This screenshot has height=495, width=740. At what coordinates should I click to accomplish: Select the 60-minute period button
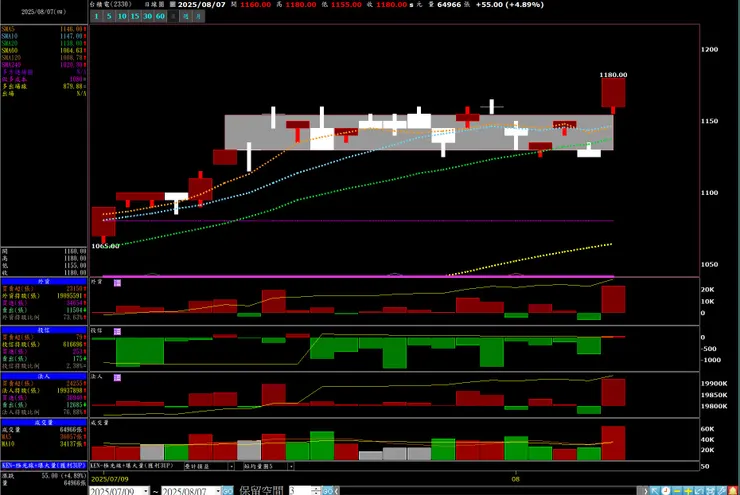[160, 17]
